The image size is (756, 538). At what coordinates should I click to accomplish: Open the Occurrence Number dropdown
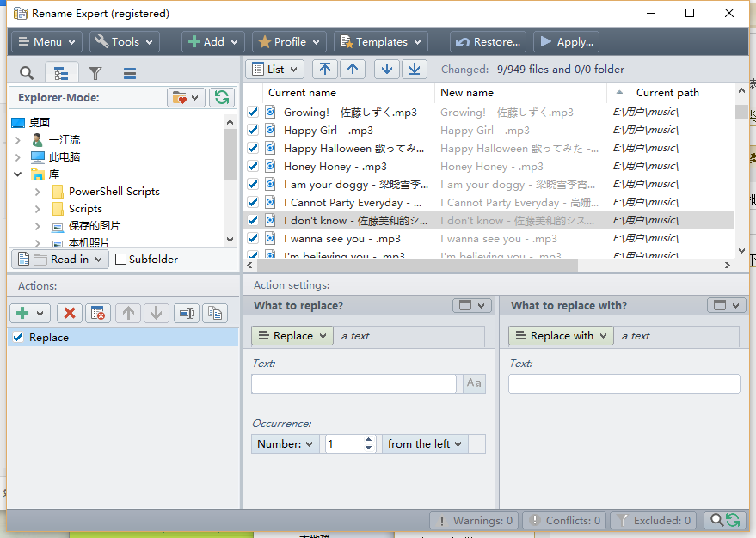click(x=286, y=443)
